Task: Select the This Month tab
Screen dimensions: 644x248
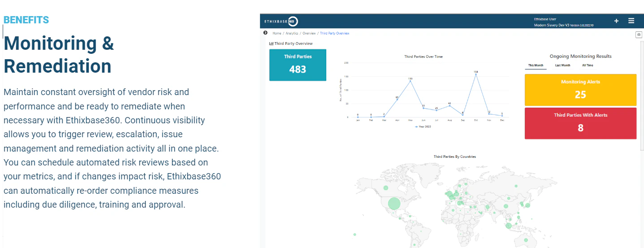Action: 536,65
